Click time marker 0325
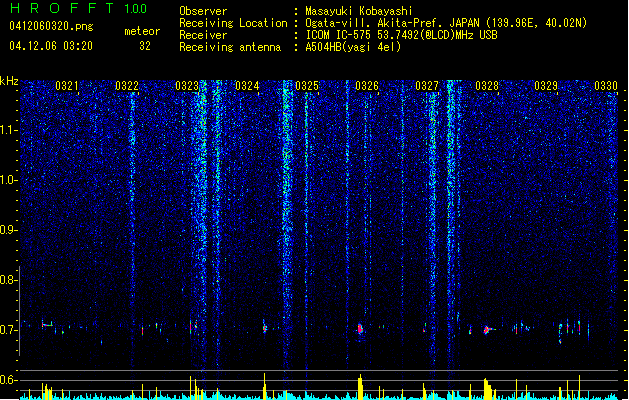 click(x=307, y=86)
